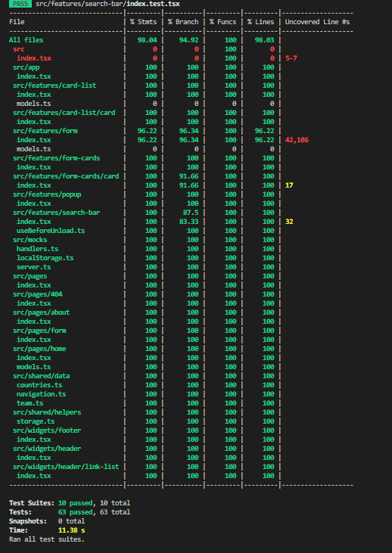
Task: Select the server.ts file row
Action: 34,267
